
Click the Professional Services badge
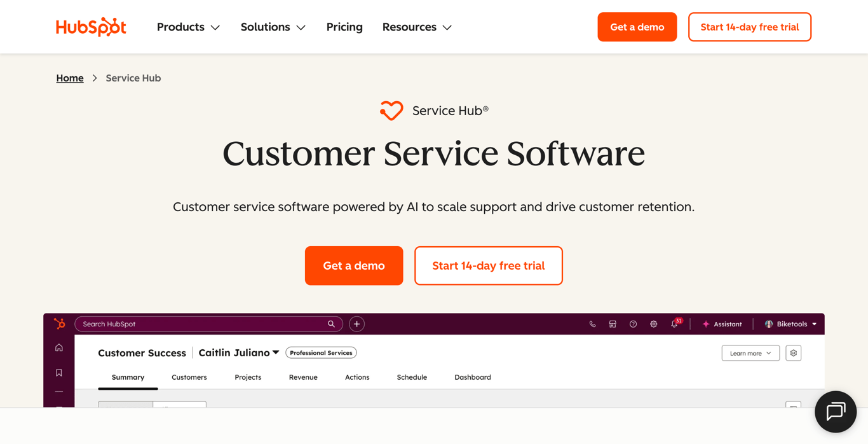(x=321, y=353)
